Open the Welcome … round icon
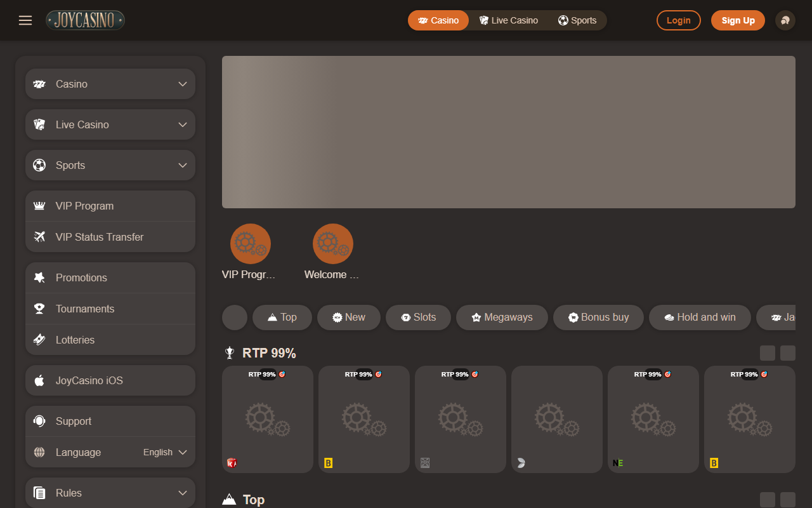 pos(333,244)
